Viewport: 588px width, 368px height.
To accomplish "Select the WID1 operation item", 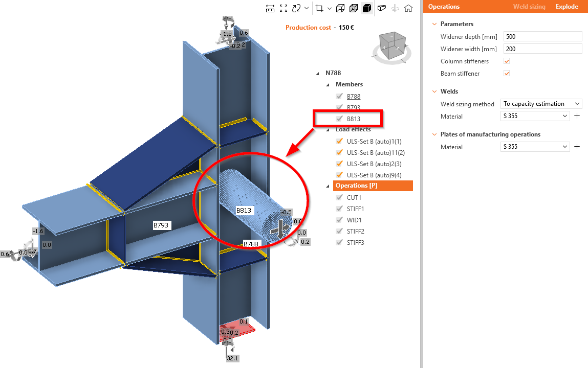I will (354, 220).
